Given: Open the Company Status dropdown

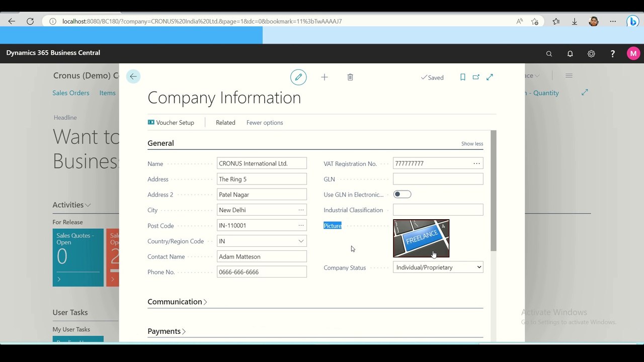Looking at the screenshot, I should (438, 267).
